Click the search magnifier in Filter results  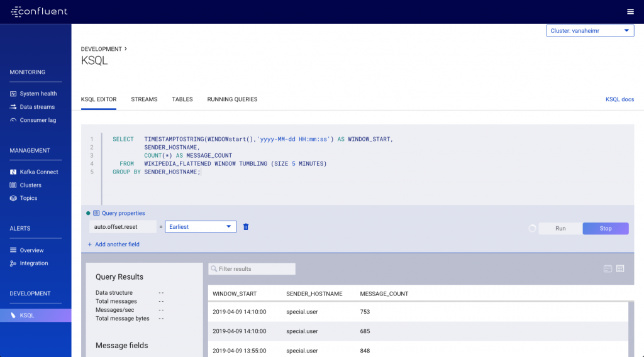[x=214, y=269]
